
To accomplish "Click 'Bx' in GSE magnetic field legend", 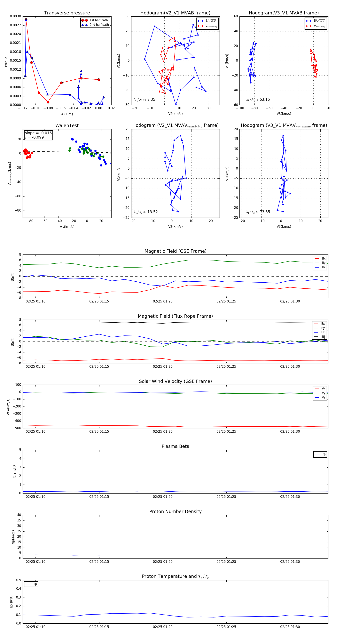I will click(324, 259).
